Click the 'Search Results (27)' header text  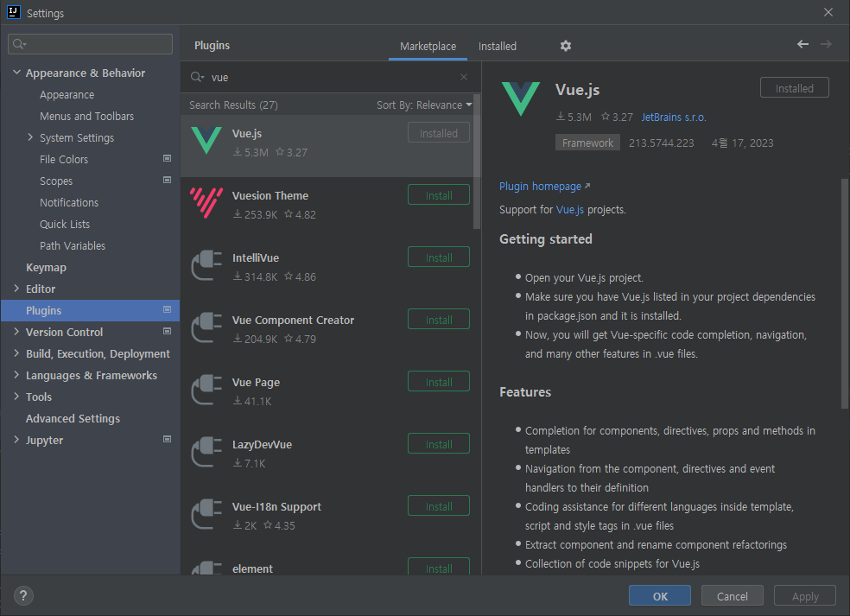tap(233, 105)
